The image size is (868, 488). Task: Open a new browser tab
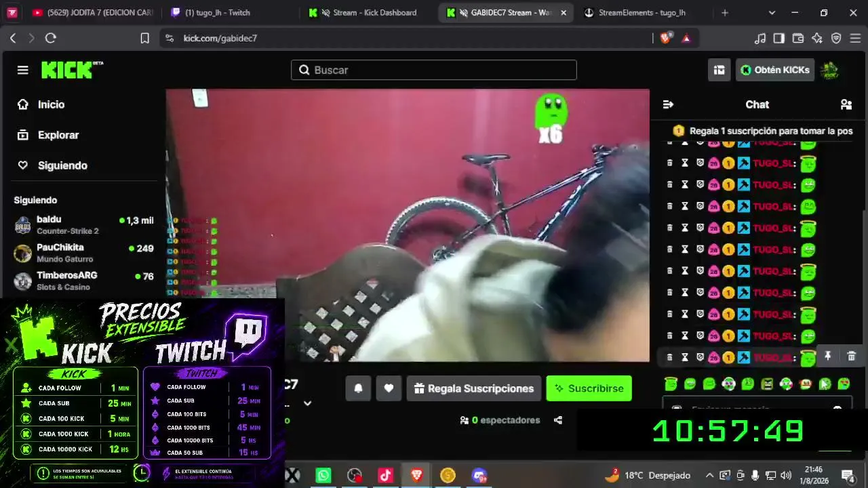coord(725,12)
